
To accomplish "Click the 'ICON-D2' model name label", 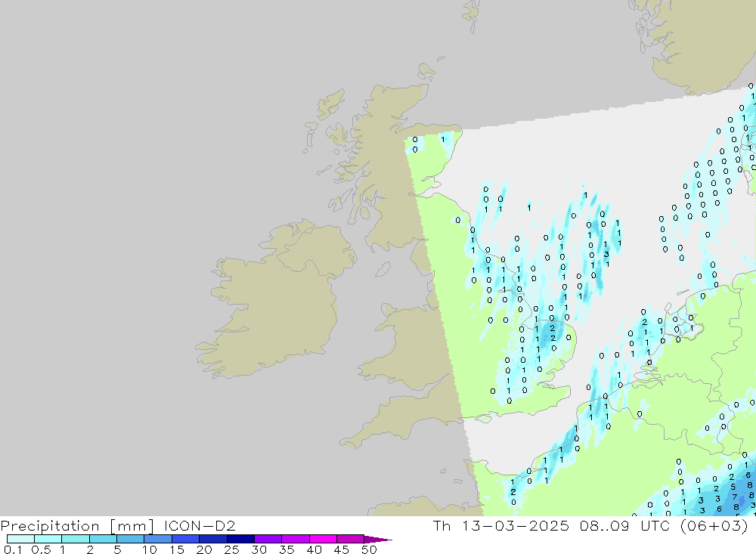I will [x=200, y=525].
